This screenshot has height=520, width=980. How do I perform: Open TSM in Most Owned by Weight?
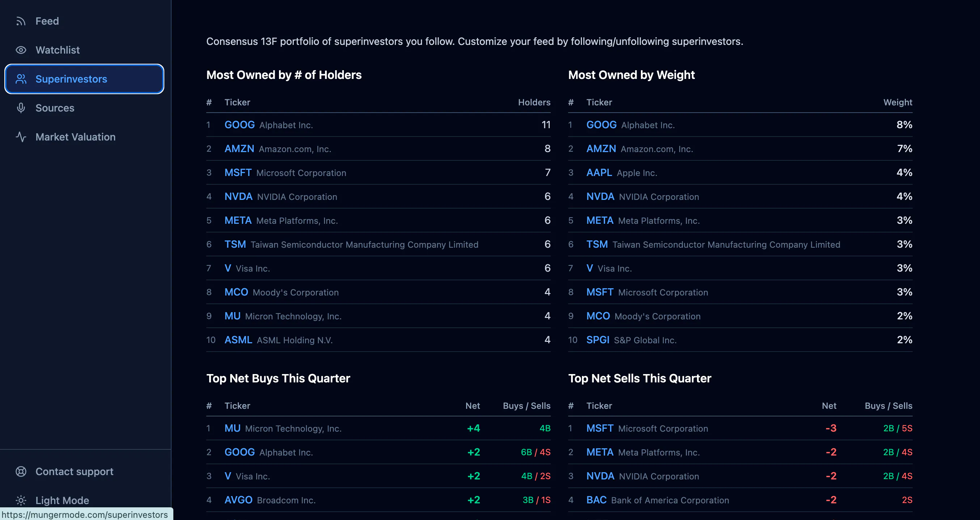point(596,244)
